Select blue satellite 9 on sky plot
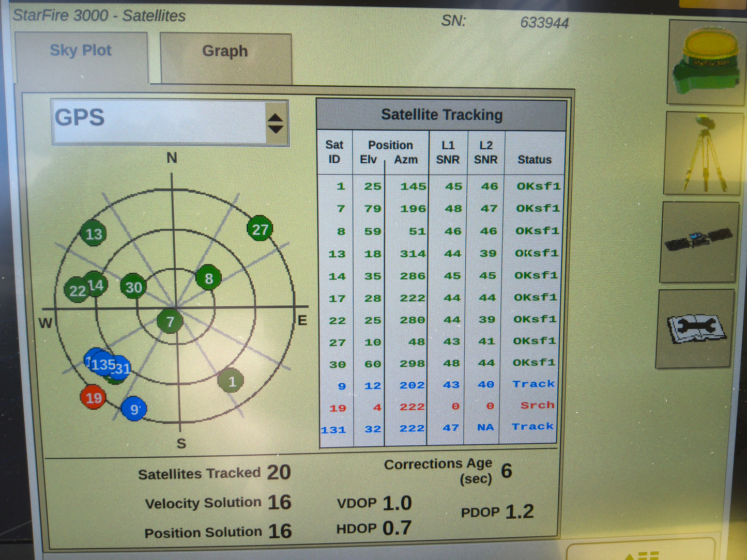The height and width of the screenshot is (560, 747). pyautogui.click(x=134, y=409)
